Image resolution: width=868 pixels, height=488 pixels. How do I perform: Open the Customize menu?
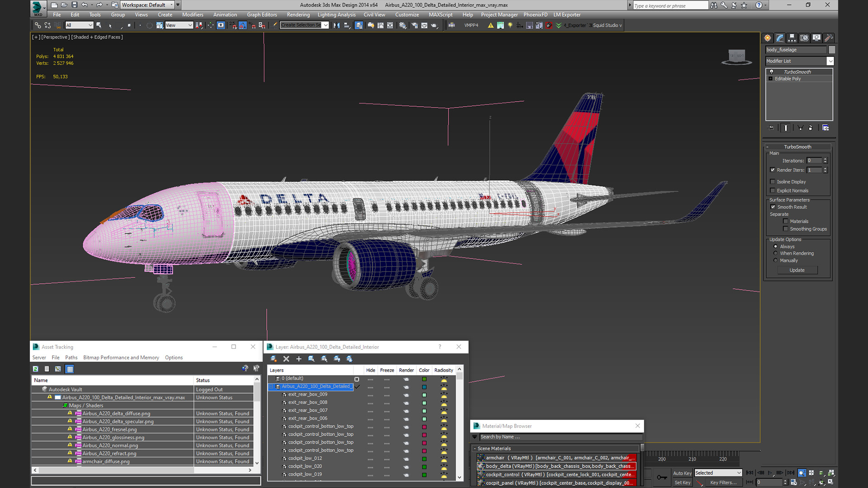pyautogui.click(x=407, y=15)
